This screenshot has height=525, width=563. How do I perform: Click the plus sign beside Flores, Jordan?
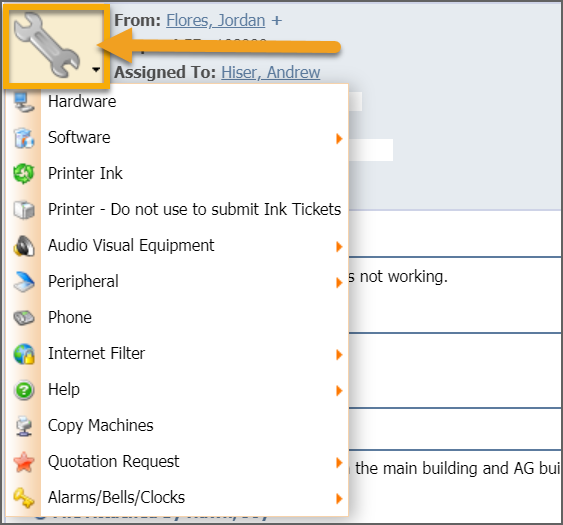pos(276,20)
